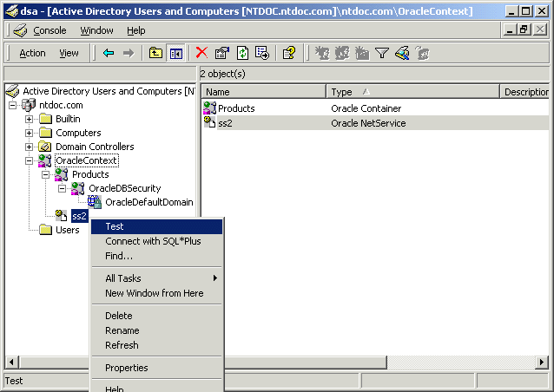Click the Refresh toolbar icon
Image resolution: width=554 pixels, height=392 pixels.
click(x=242, y=53)
